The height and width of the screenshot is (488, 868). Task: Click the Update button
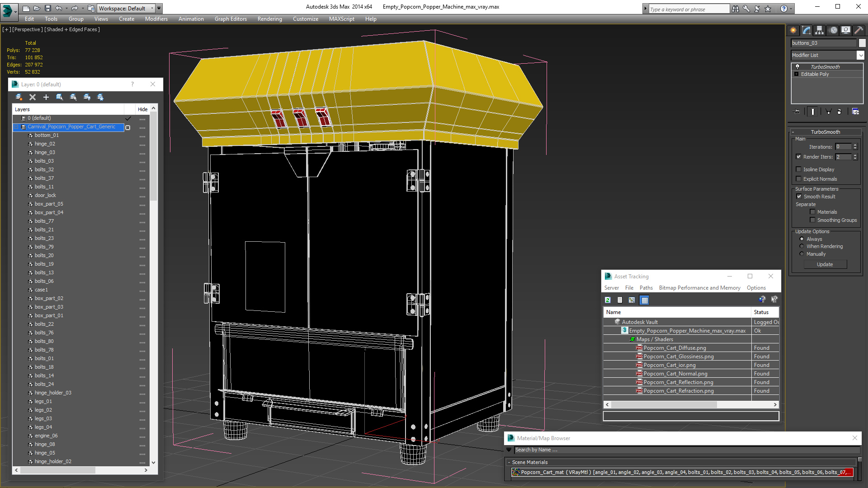tap(825, 264)
